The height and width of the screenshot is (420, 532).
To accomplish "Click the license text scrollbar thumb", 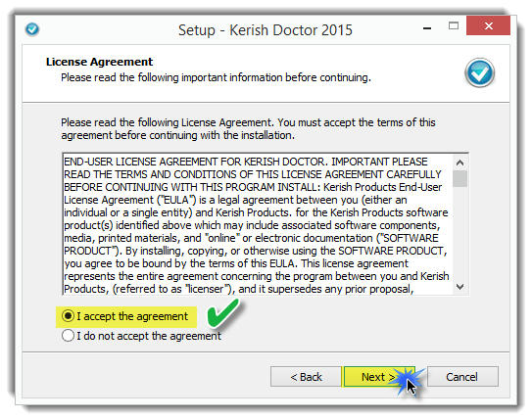I will click(x=459, y=178).
